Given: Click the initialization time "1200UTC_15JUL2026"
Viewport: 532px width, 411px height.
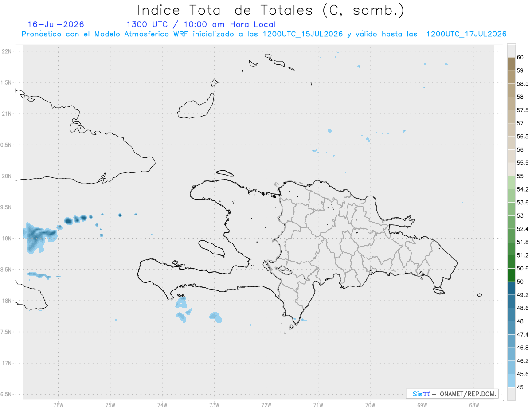Looking at the screenshot, I should [303, 34].
